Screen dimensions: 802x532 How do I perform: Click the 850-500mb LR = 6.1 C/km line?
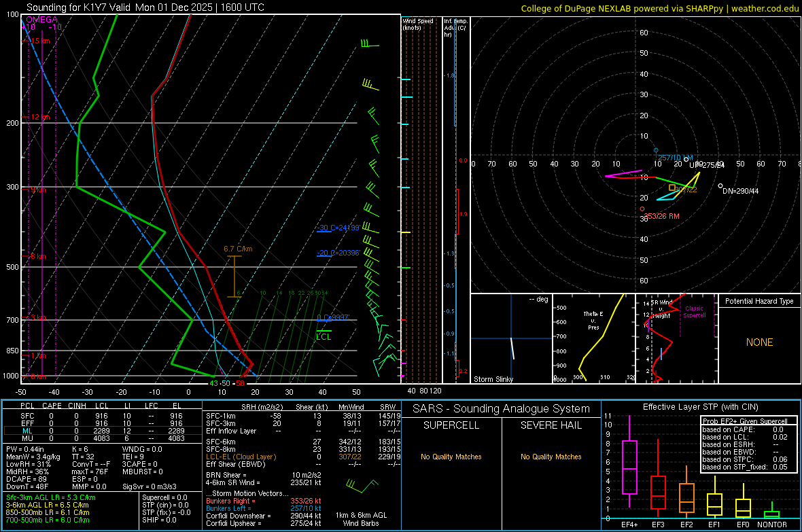coord(48,512)
